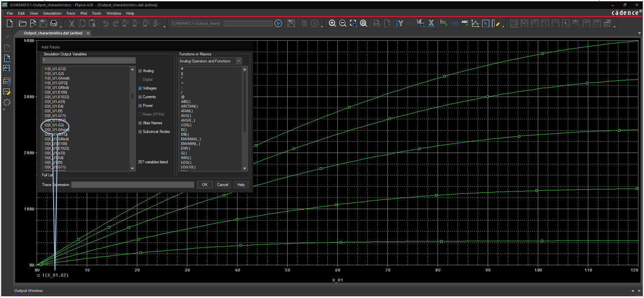
Task: Click the Add Trace toolbar icon
Action: pos(444,23)
